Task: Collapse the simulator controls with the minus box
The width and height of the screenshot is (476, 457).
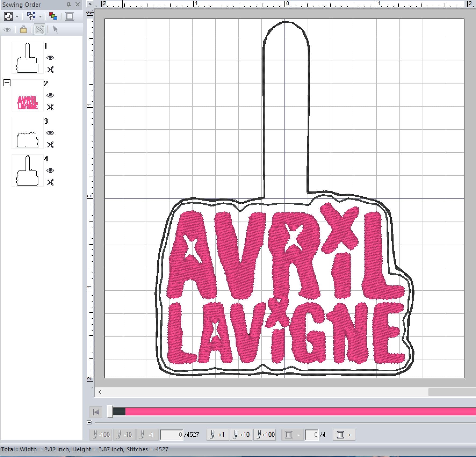Action: click(89, 423)
